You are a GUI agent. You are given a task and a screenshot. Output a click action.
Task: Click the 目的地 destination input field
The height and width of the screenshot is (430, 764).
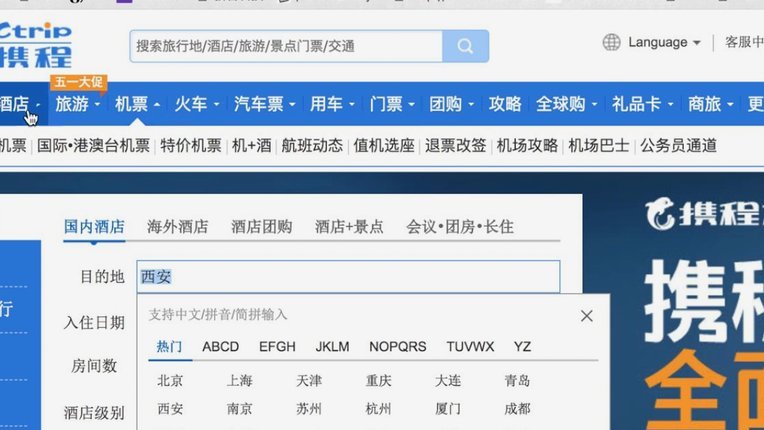[x=348, y=277]
